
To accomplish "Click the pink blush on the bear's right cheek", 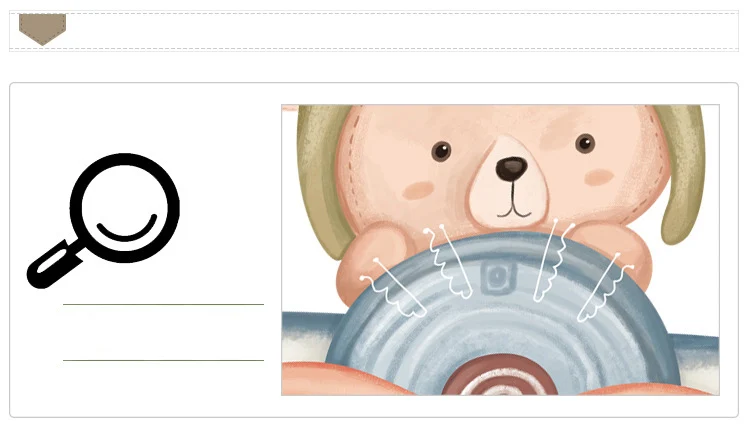I will pyautogui.click(x=599, y=176).
